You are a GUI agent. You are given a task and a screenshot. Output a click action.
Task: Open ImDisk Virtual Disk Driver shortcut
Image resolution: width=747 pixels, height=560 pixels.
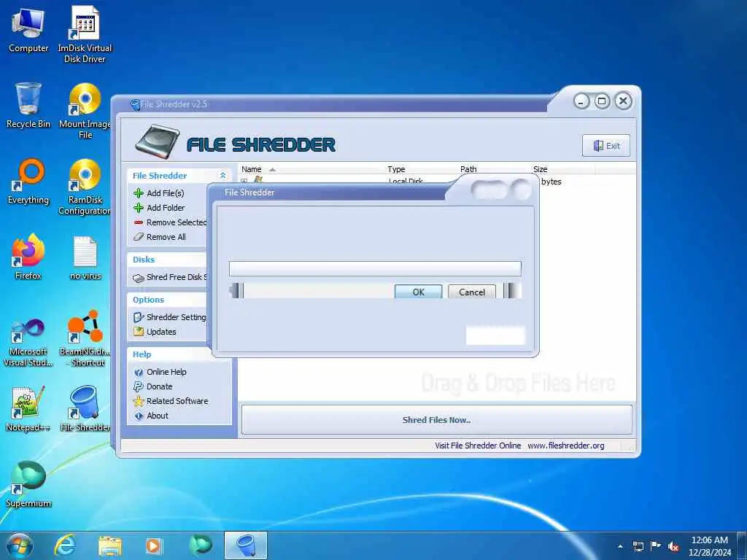(x=85, y=34)
